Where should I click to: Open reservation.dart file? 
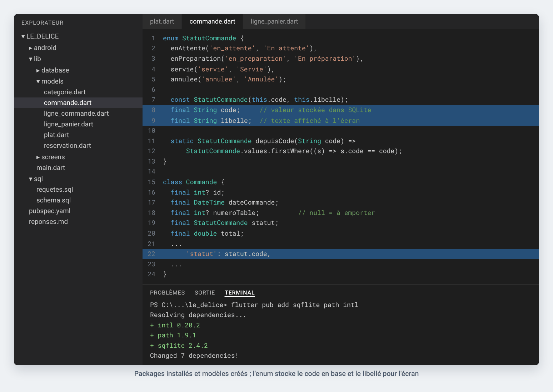pyautogui.click(x=78, y=146)
